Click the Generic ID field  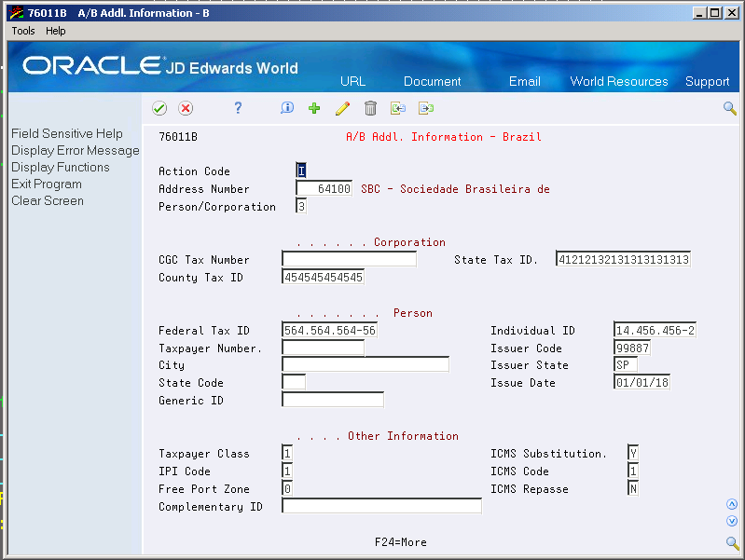333,400
